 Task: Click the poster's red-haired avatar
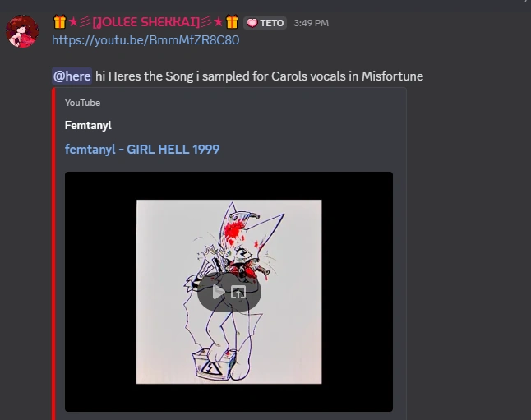22,31
